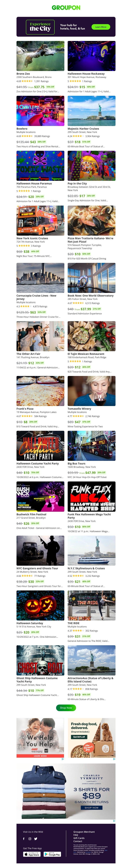Screen dimensions: 132x868
Task: Open Groupon's Facebook page icon
Action: point(24,838)
